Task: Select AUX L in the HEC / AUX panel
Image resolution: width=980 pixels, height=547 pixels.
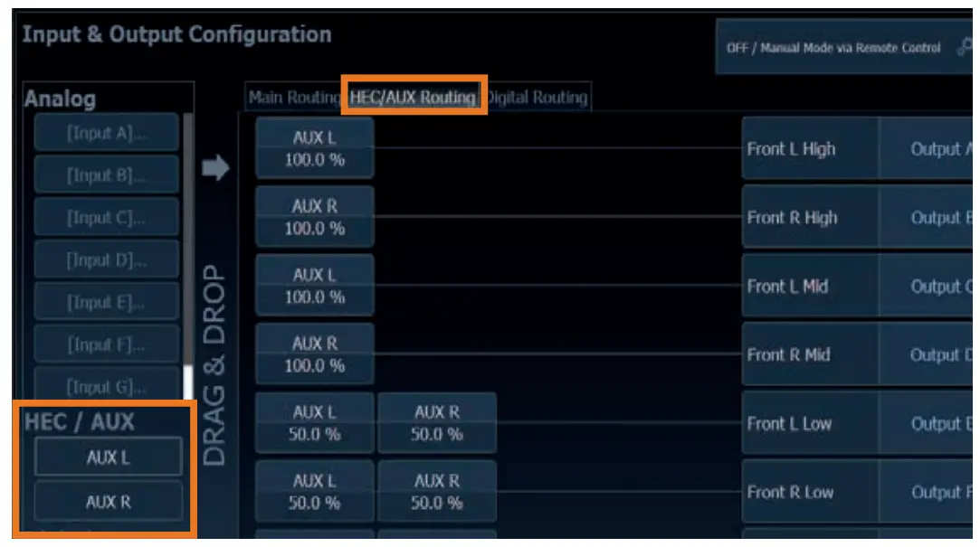Action: click(x=109, y=457)
